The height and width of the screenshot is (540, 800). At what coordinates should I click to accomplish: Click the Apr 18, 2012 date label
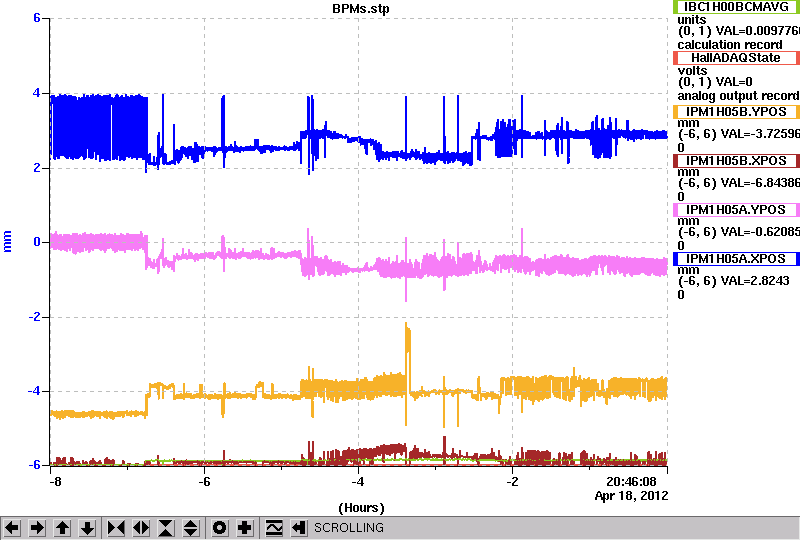pyautogui.click(x=631, y=496)
